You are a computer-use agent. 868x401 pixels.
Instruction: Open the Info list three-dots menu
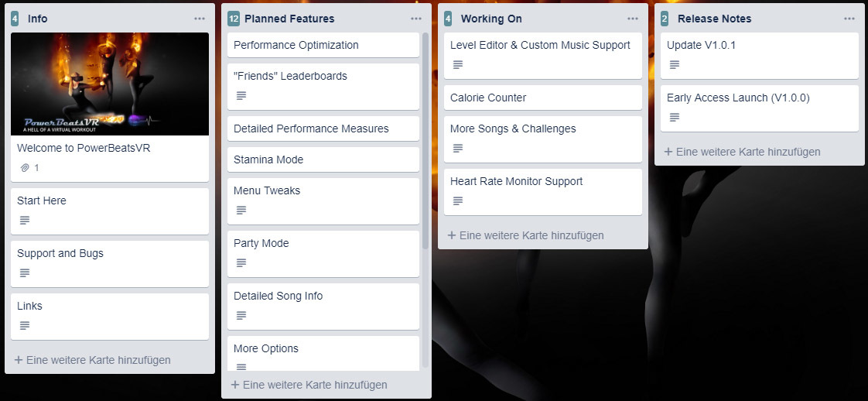(x=200, y=19)
